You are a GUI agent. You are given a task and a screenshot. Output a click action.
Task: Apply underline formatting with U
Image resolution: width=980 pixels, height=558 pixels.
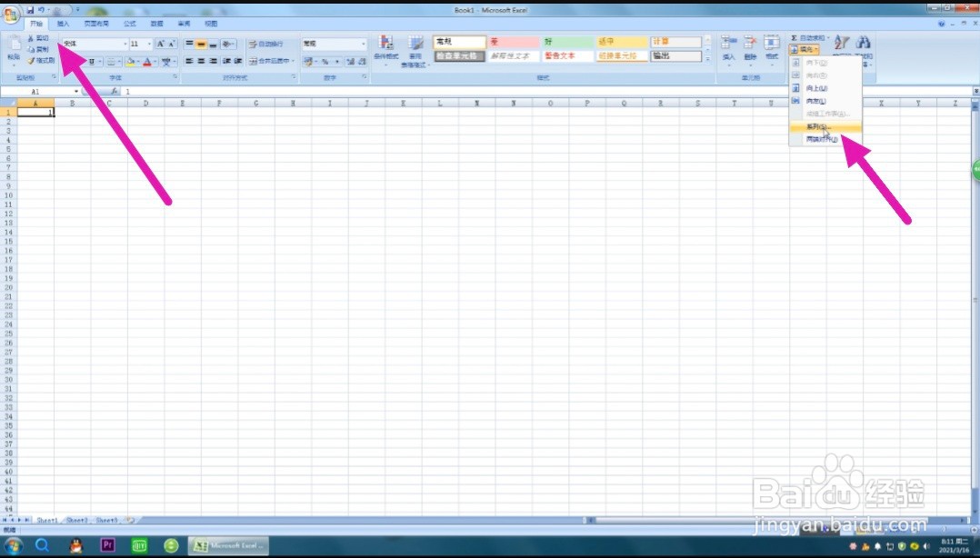(92, 62)
